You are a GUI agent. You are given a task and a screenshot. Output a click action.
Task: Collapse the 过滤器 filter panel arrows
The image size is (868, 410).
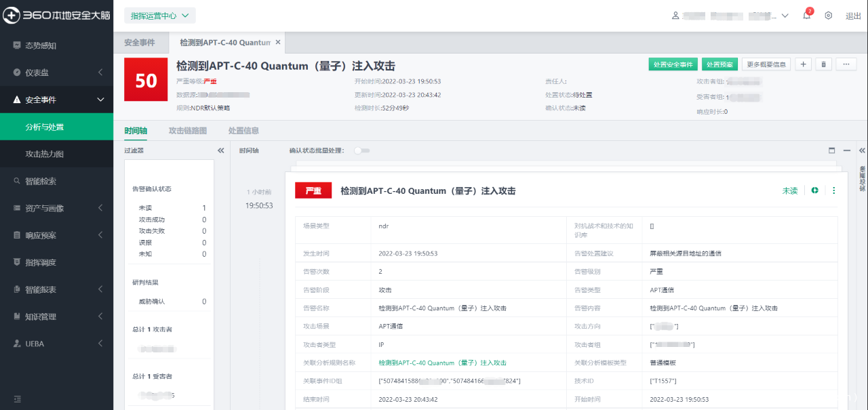click(x=220, y=150)
